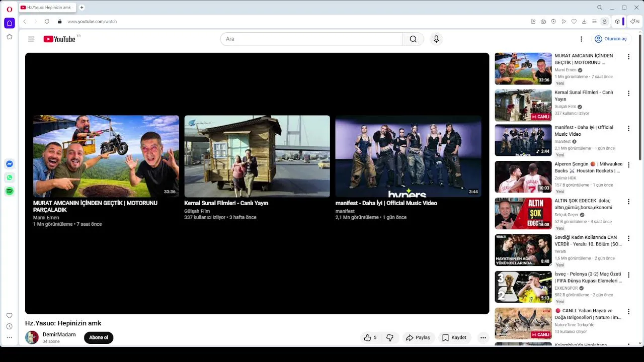Open the YouTube hamburger guide menu
The image size is (644, 362).
click(31, 39)
